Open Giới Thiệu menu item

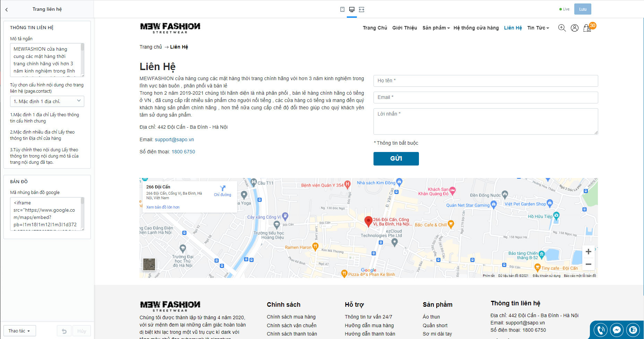point(405,28)
